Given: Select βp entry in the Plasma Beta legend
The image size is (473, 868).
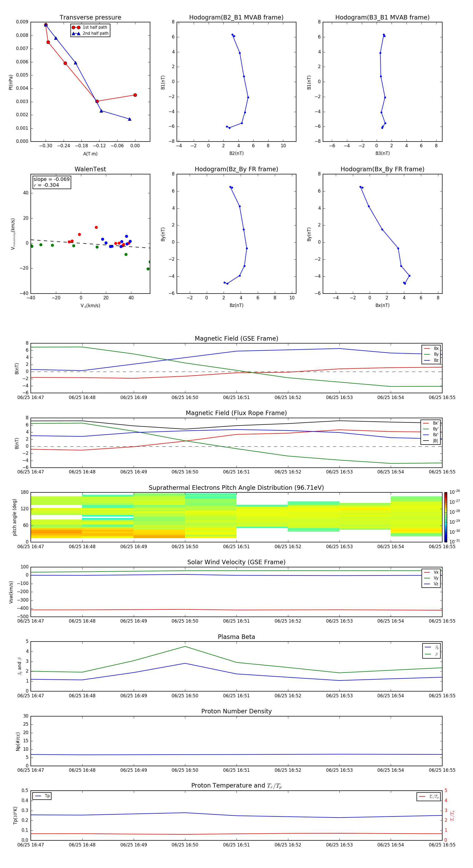Looking at the screenshot, I should (x=431, y=647).
